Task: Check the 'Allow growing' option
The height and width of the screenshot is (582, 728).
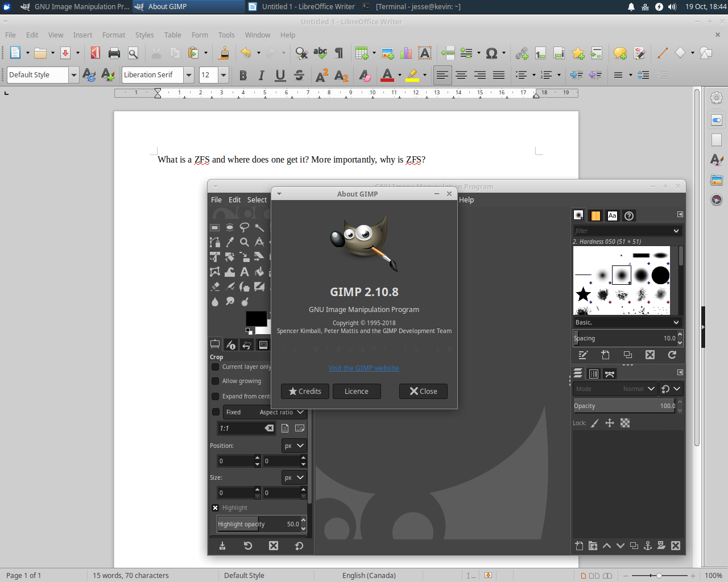Action: pos(216,381)
